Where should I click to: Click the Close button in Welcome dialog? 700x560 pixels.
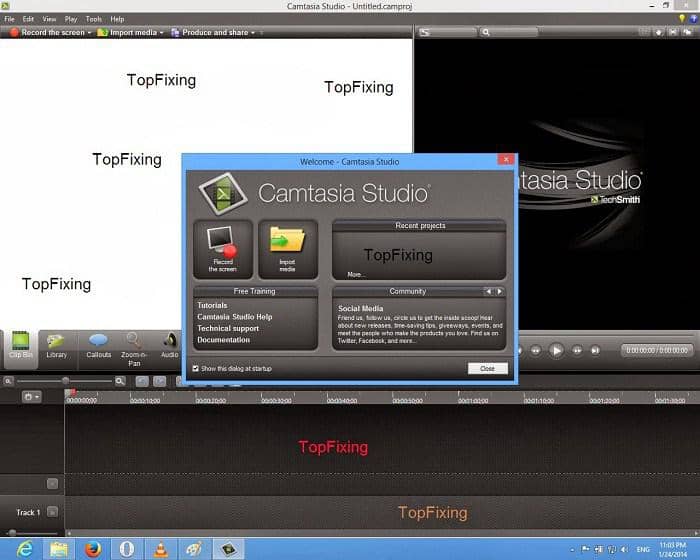click(x=488, y=368)
